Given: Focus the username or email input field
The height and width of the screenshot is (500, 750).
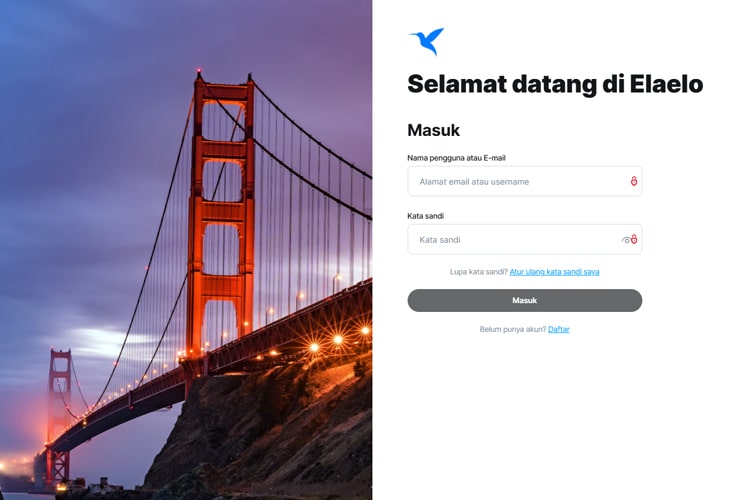Looking at the screenshot, I should [x=525, y=181].
